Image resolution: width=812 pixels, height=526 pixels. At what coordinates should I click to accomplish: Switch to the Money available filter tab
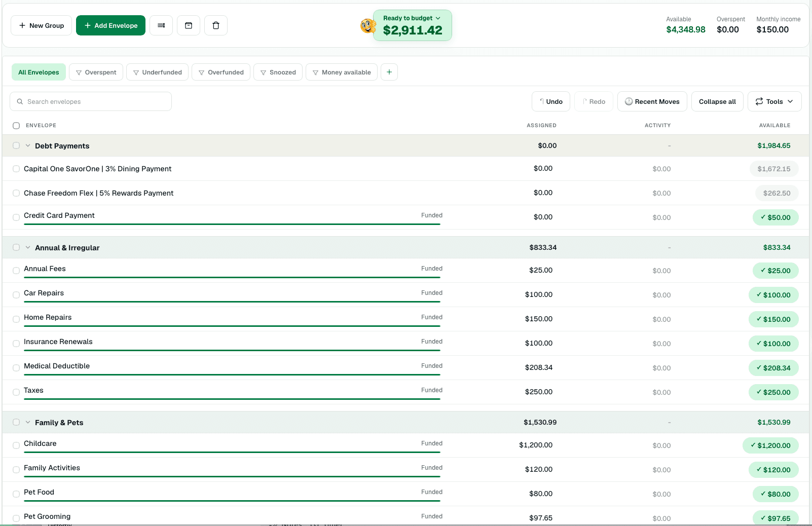(342, 72)
